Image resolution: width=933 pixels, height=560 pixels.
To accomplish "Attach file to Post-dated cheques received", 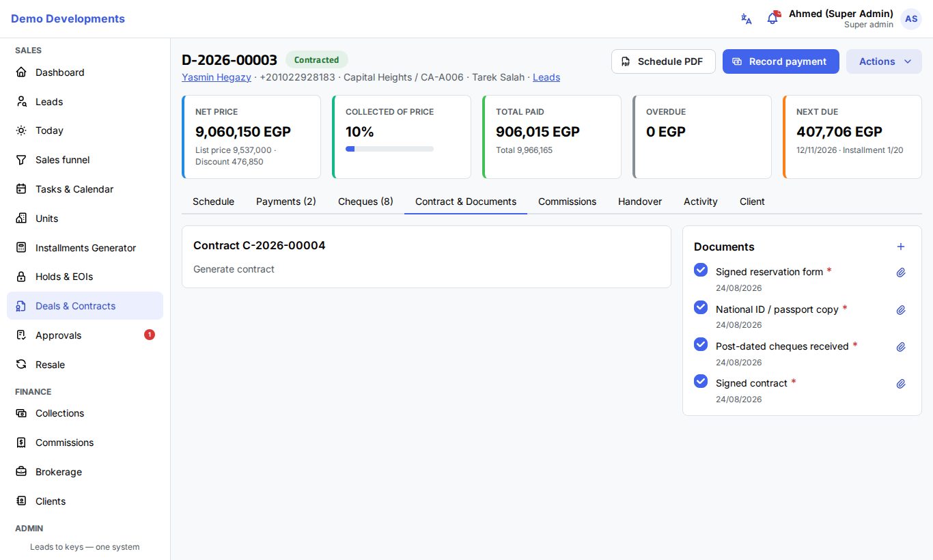I will point(901,347).
